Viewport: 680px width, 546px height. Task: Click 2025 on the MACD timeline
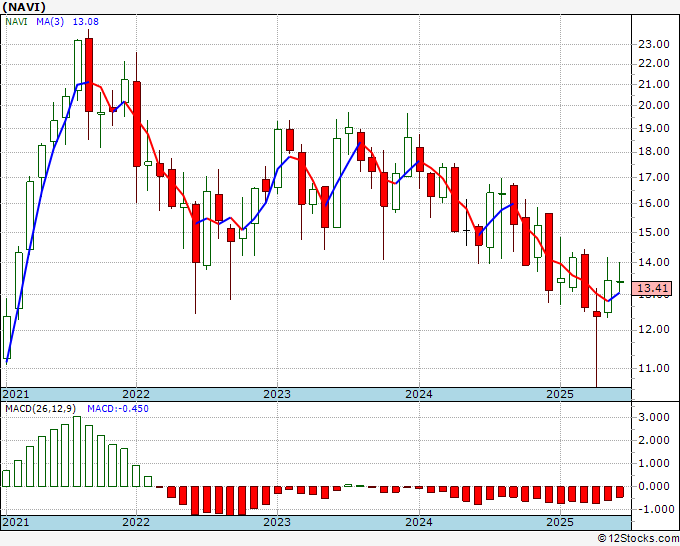(560, 522)
